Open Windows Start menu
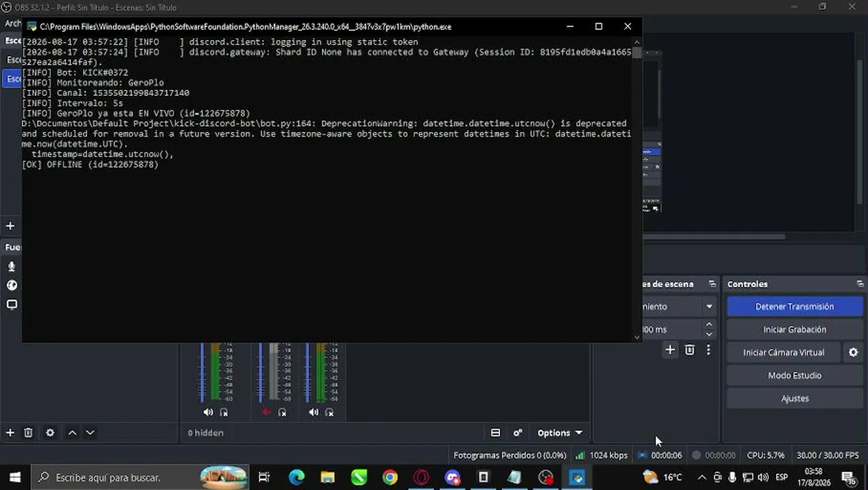The width and height of the screenshot is (868, 490). (15, 478)
